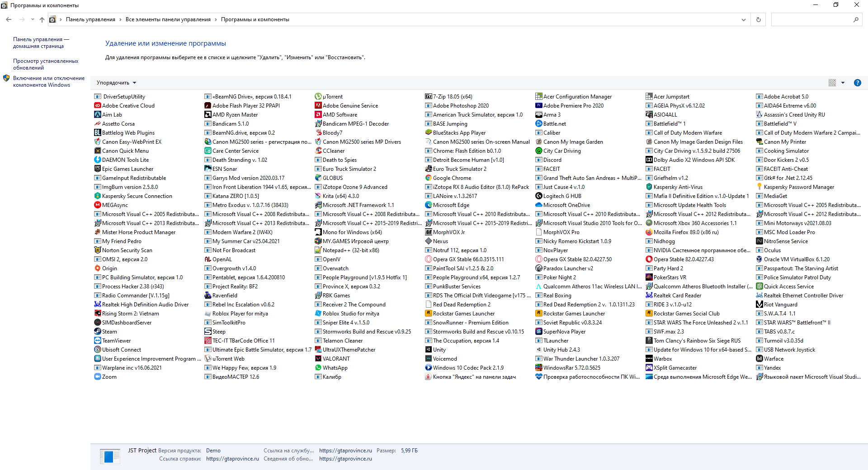
Task: Select Euro Truck Simulator 2 with truck icon
Action: 456,169
